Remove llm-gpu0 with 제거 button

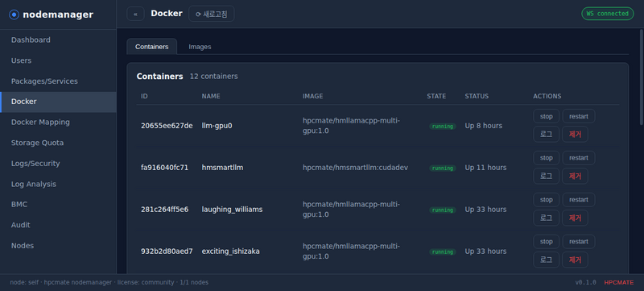pos(575,134)
